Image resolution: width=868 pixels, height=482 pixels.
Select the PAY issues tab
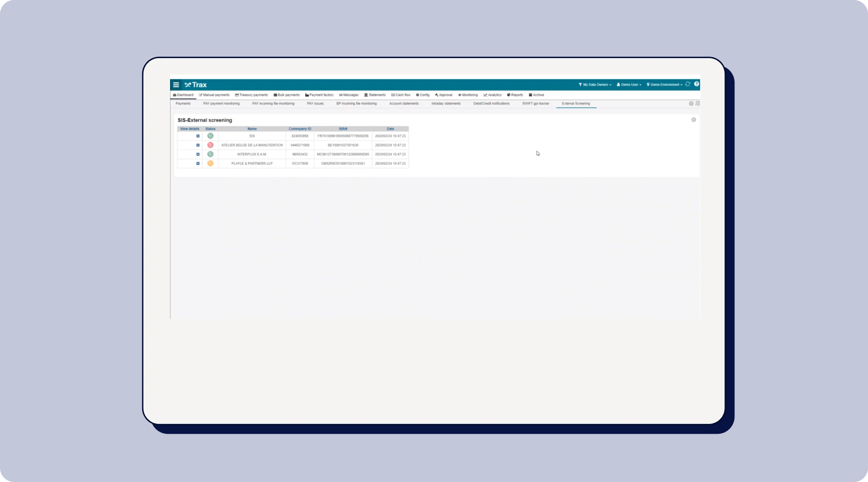[315, 104]
